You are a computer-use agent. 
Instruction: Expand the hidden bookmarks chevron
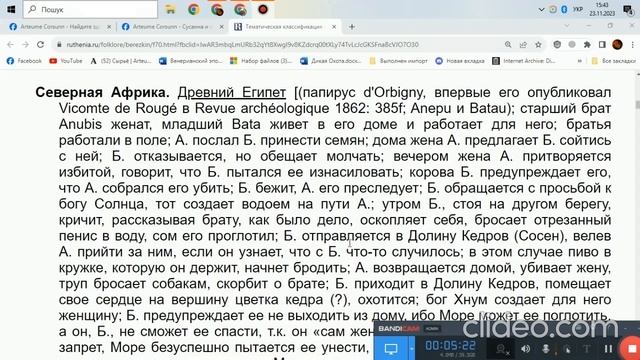579,61
